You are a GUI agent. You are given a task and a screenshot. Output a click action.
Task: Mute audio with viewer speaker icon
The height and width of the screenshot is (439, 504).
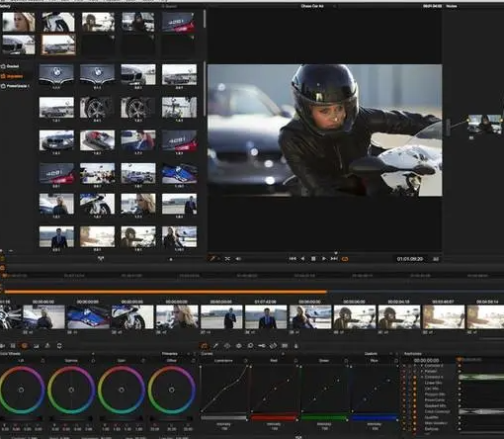tap(238, 259)
